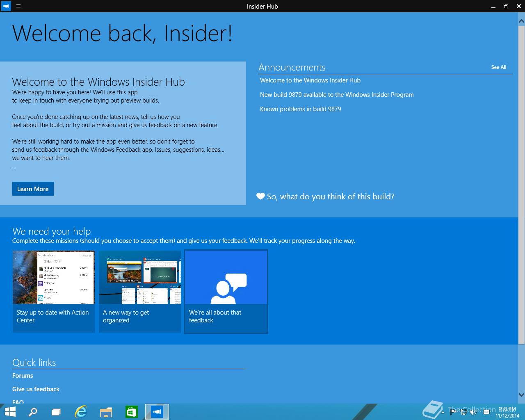
Task: Open the Forums quick link
Action: pyautogui.click(x=23, y=376)
